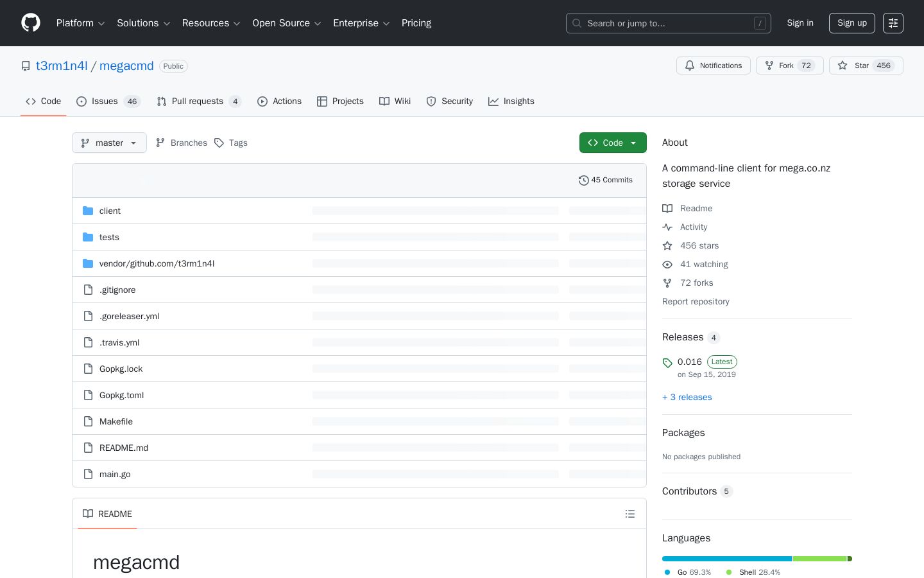Open the .travis.yml file

coord(119,342)
